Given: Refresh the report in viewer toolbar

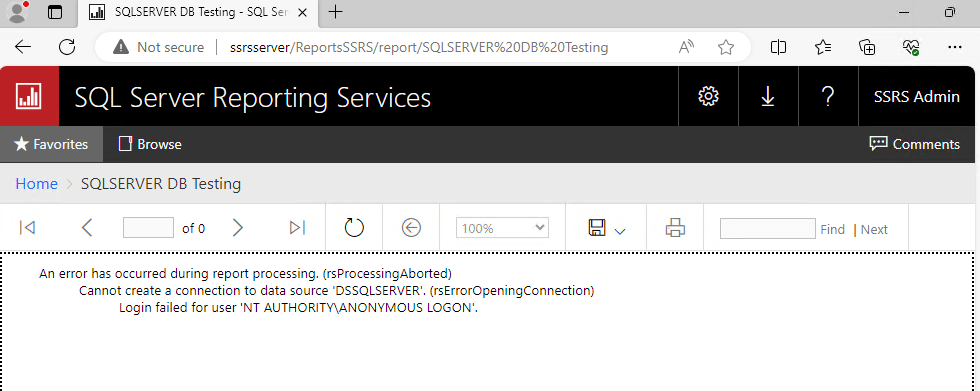Looking at the screenshot, I should [354, 228].
